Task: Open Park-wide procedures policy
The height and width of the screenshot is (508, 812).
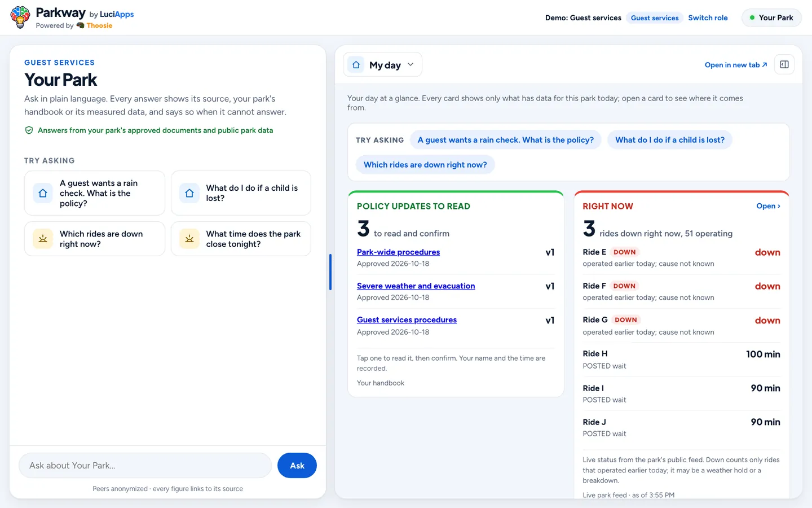Action: click(x=398, y=252)
